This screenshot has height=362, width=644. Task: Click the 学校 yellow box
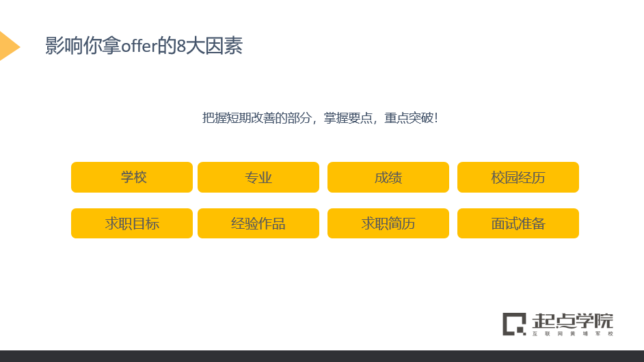tap(132, 178)
